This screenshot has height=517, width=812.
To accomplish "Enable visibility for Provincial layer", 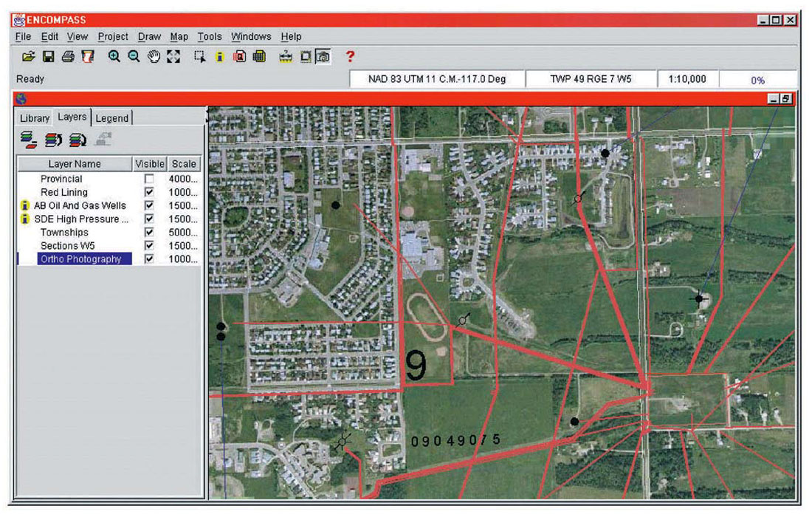I will tap(149, 179).
